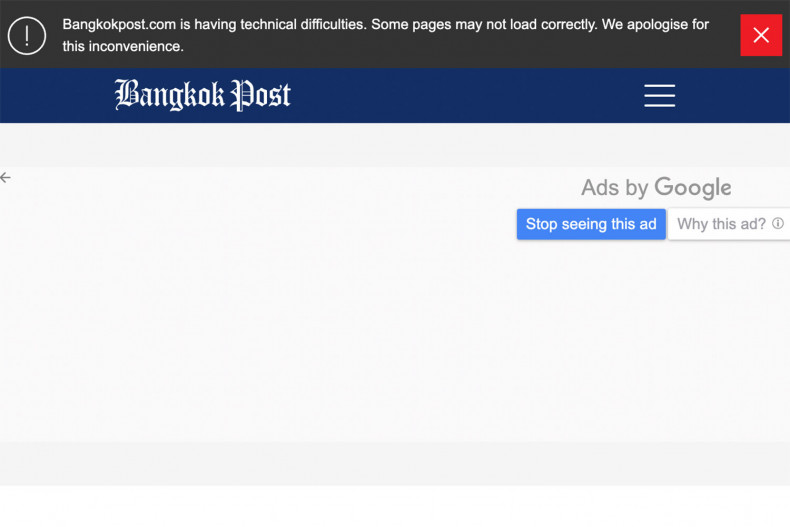
Task: Click the blank advertisement area
Action: [x=300, y=330]
